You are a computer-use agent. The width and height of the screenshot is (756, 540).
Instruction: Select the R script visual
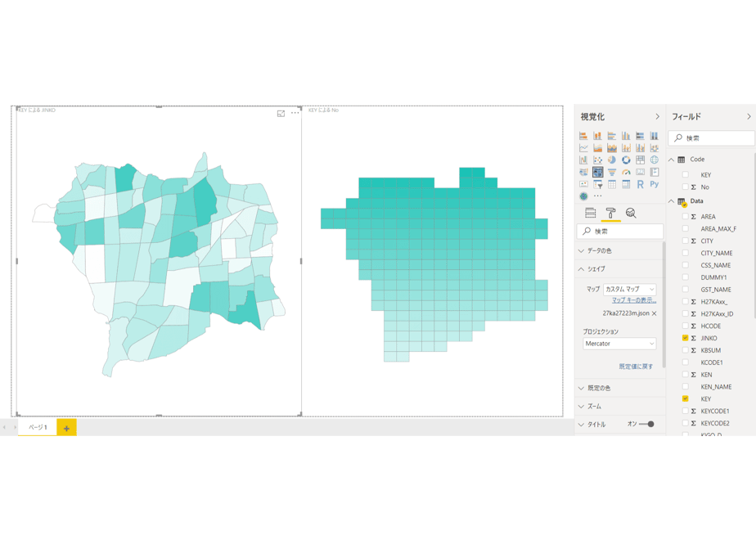point(641,184)
